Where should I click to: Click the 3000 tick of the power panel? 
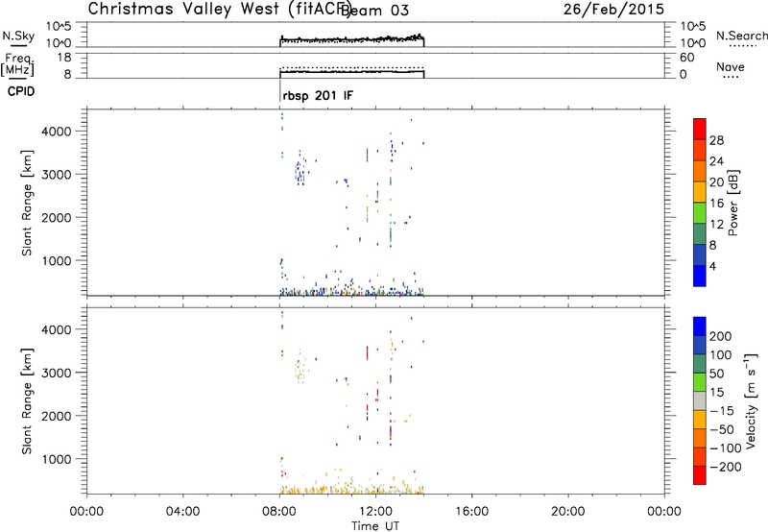pos(56,175)
